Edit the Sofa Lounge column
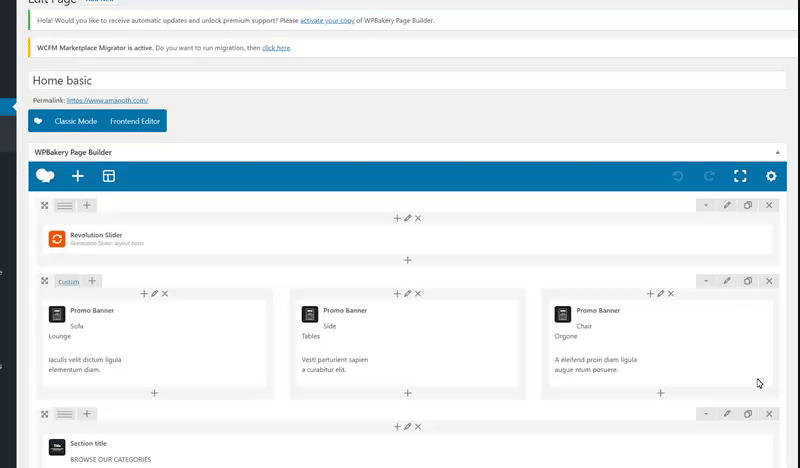Viewport: 800px width, 468px height. [155, 294]
